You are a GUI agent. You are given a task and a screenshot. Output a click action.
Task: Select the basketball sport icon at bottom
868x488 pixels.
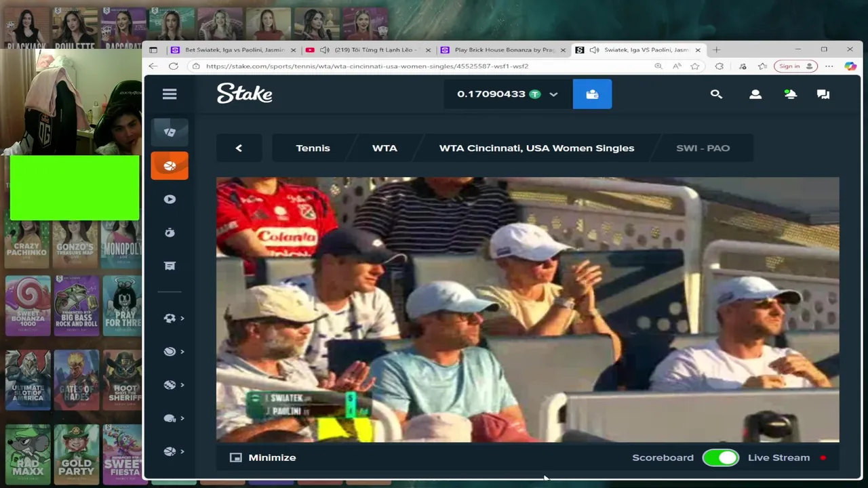(170, 451)
